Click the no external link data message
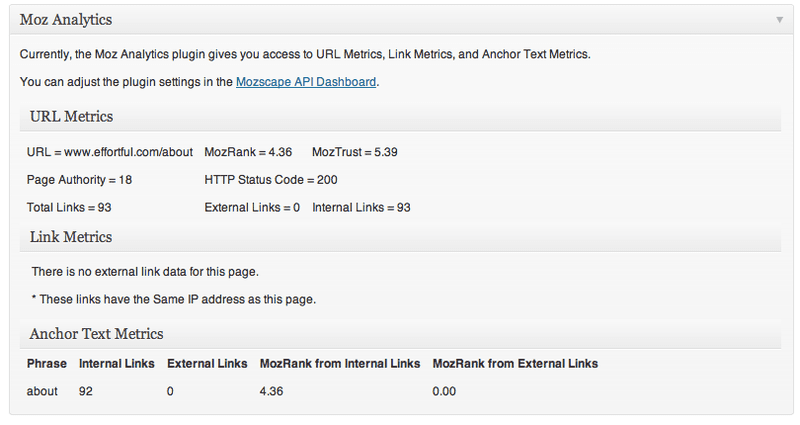The height and width of the screenshot is (425, 800). [146, 271]
